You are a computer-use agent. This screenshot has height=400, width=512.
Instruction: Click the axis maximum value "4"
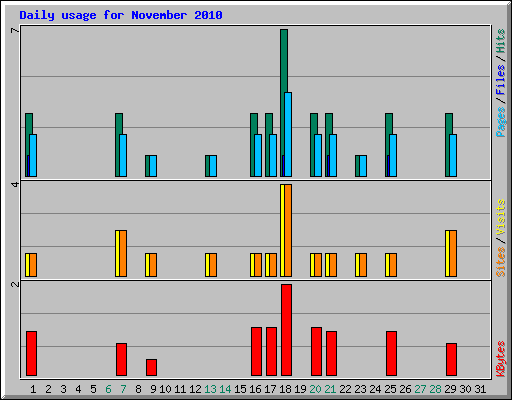[x=15, y=184]
